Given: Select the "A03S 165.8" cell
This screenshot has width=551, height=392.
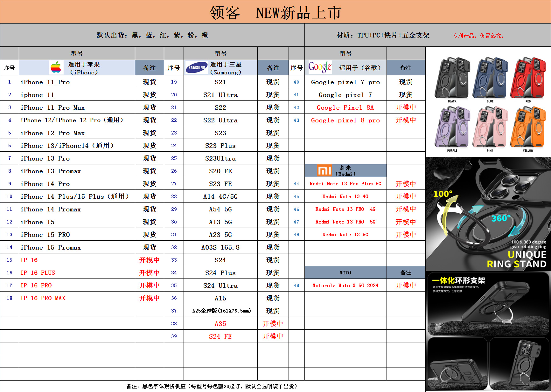Looking at the screenshot, I should 220,247.
